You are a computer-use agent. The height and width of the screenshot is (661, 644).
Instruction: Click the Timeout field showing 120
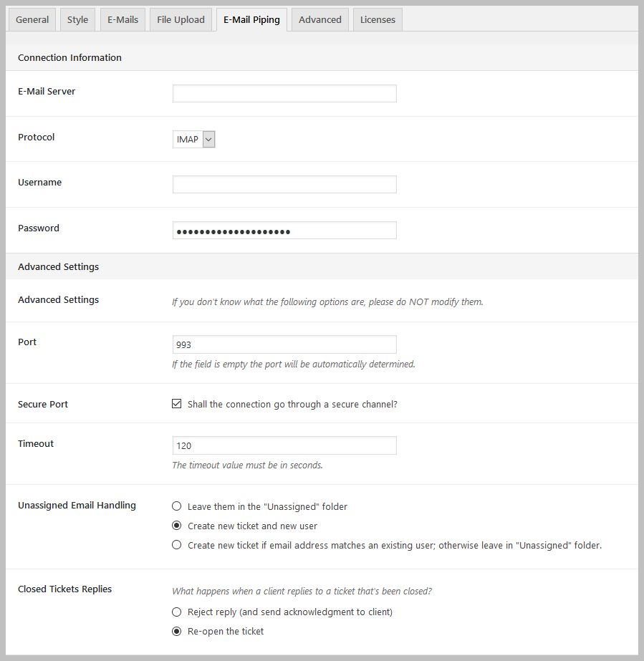(284, 445)
